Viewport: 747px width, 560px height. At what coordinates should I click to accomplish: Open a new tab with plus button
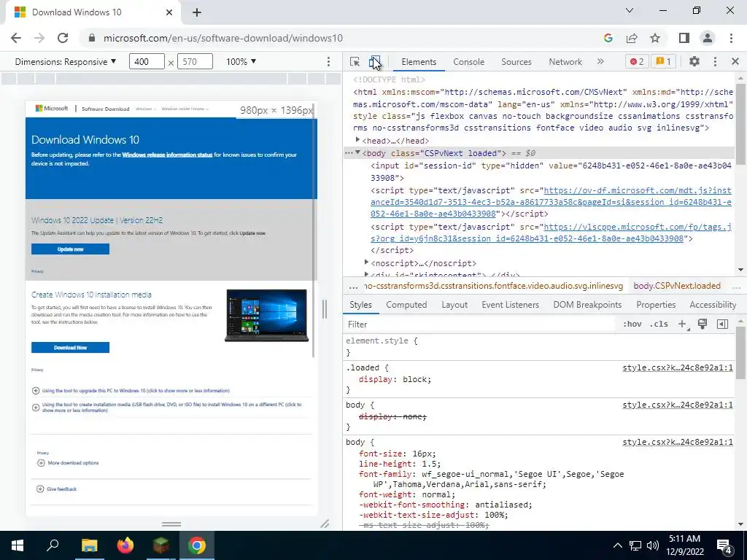click(197, 12)
